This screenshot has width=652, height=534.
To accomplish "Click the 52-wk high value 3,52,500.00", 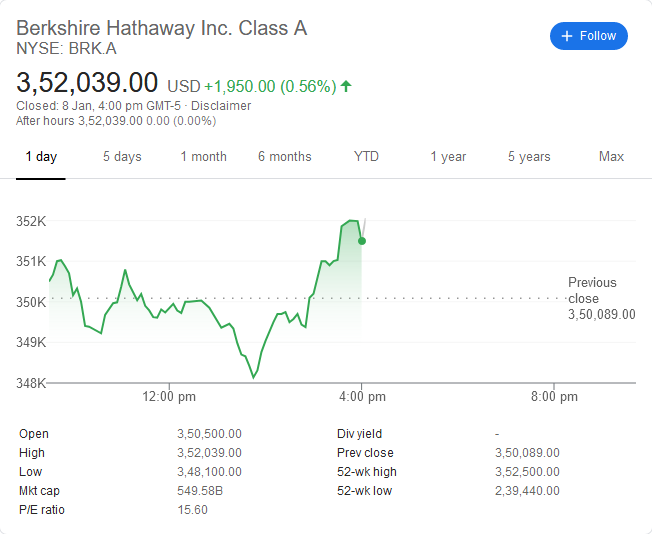I will (x=527, y=472).
